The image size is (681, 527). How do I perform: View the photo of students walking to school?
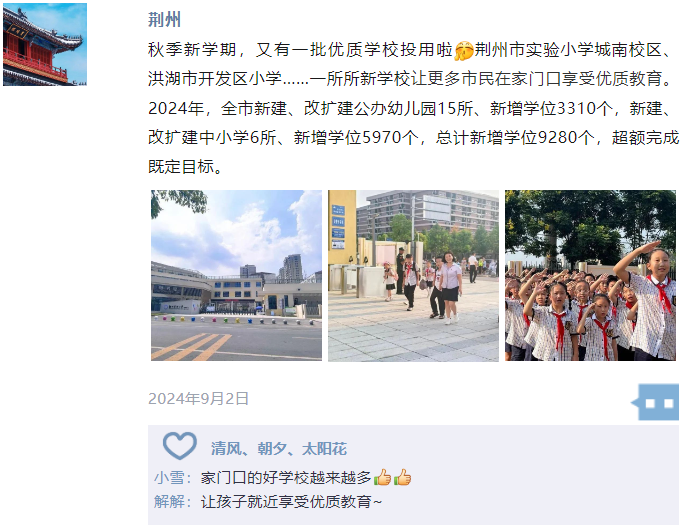click(x=413, y=275)
